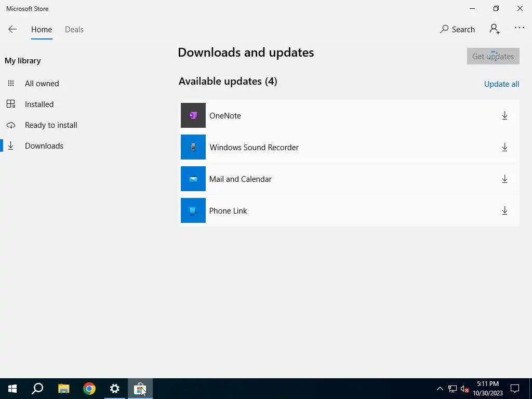
Task: Open Settings gear on the taskbar
Action: (115, 389)
